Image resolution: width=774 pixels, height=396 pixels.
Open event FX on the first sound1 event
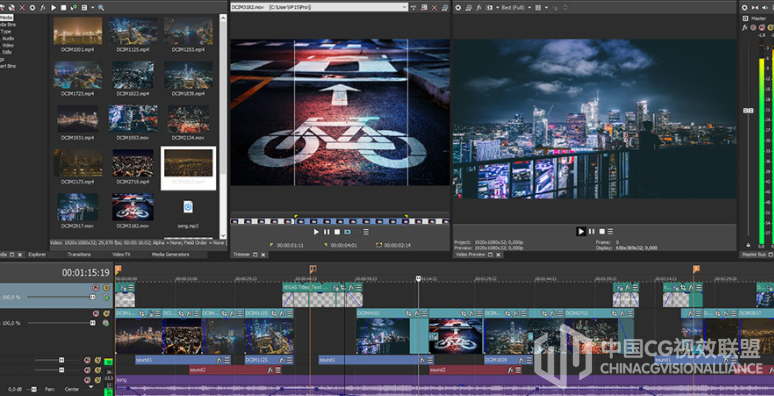219,360
